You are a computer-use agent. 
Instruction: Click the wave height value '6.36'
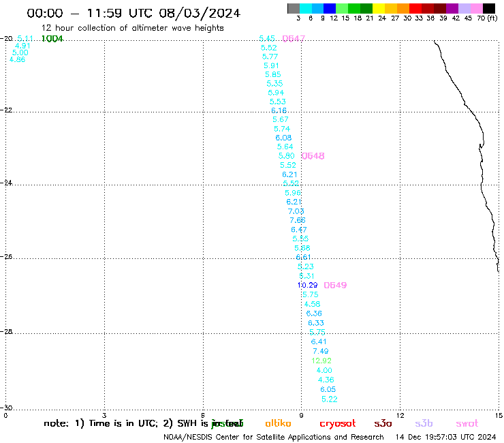tap(314, 314)
